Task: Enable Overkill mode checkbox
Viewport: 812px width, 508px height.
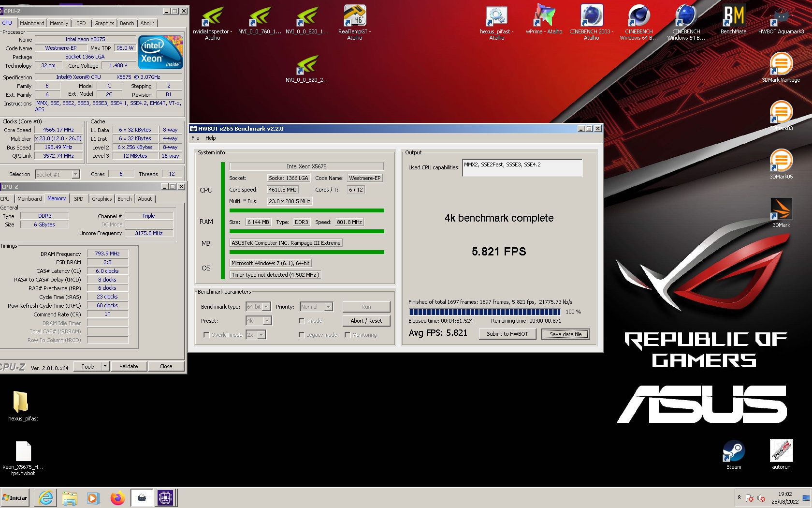Action: point(206,335)
